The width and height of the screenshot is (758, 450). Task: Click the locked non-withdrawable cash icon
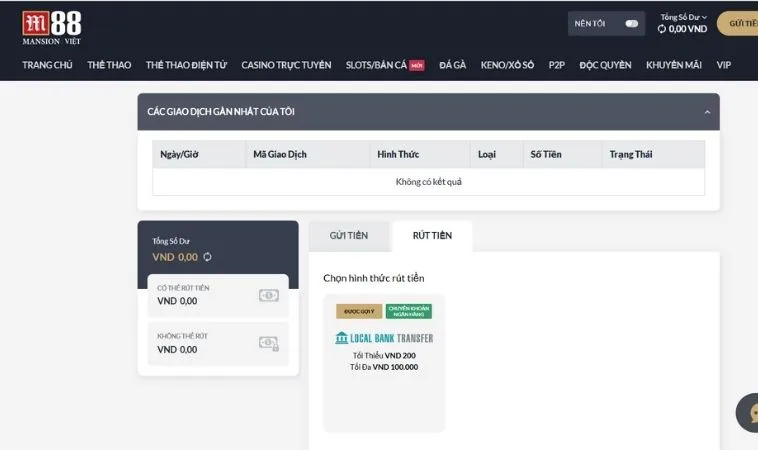click(268, 343)
